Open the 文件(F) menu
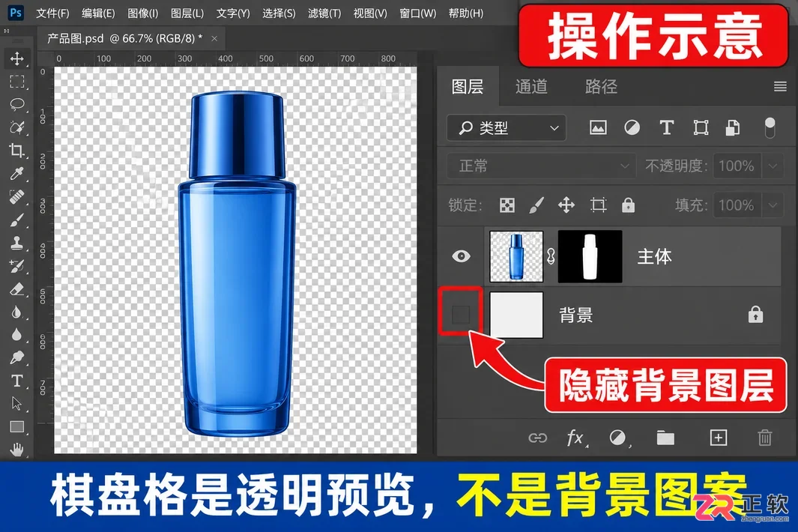 52,13
